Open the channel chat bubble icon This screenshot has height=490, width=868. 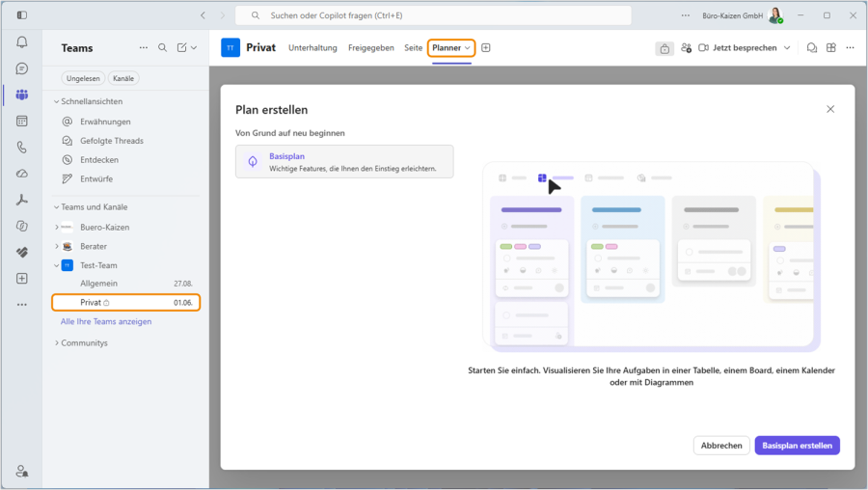(x=812, y=48)
